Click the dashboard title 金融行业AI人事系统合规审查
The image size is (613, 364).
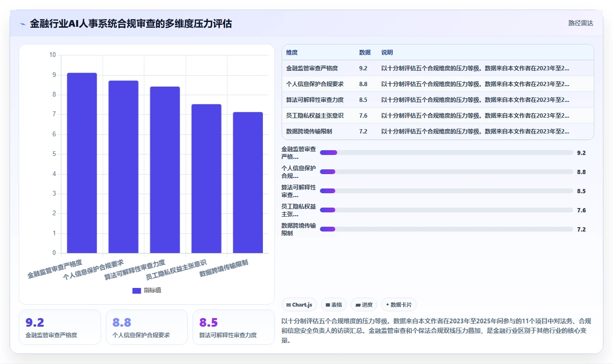[131, 23]
